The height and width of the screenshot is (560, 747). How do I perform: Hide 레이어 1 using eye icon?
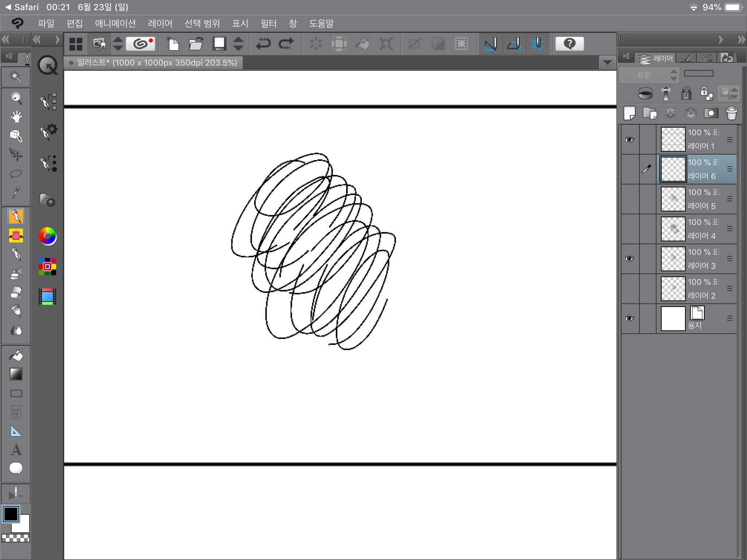click(630, 140)
